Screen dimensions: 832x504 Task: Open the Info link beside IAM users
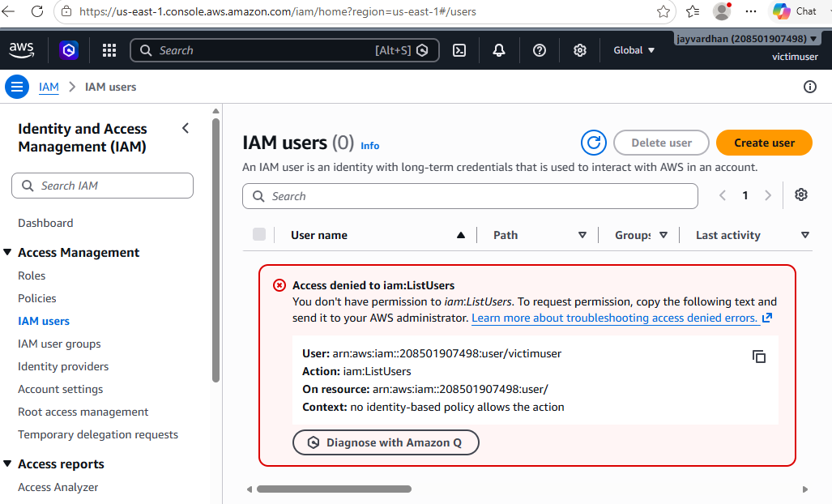370,145
